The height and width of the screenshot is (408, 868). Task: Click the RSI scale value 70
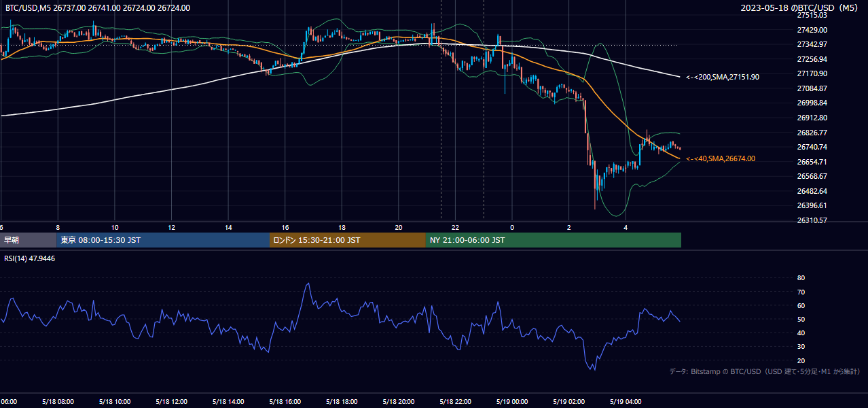(x=801, y=292)
